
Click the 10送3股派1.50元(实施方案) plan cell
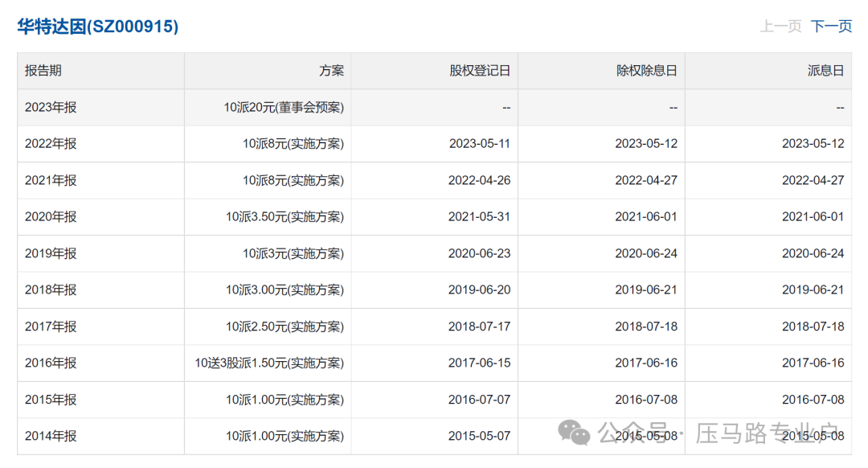point(269,363)
